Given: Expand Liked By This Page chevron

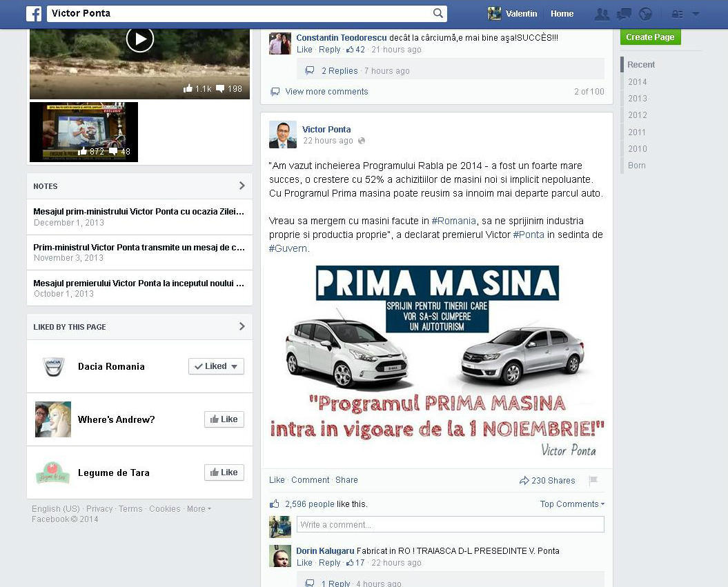Looking at the screenshot, I should click(242, 326).
